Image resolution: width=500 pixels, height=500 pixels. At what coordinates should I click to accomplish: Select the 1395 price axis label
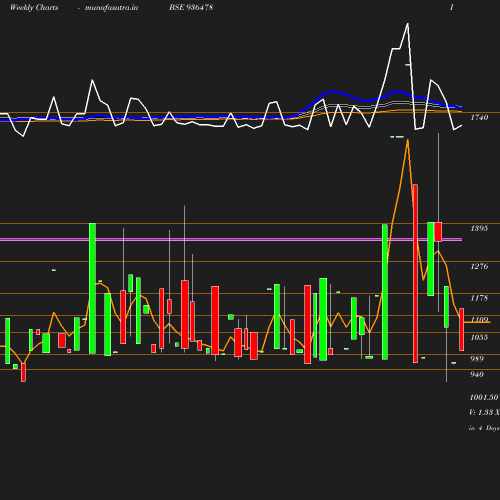(479, 228)
